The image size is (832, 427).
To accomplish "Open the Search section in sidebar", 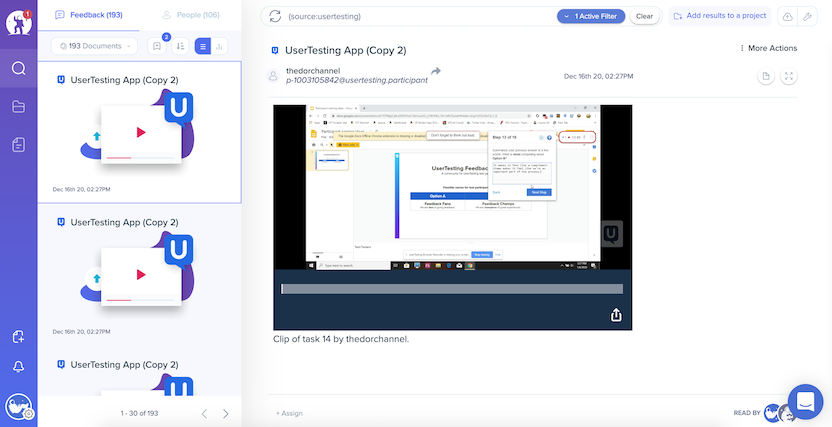I will (x=19, y=68).
